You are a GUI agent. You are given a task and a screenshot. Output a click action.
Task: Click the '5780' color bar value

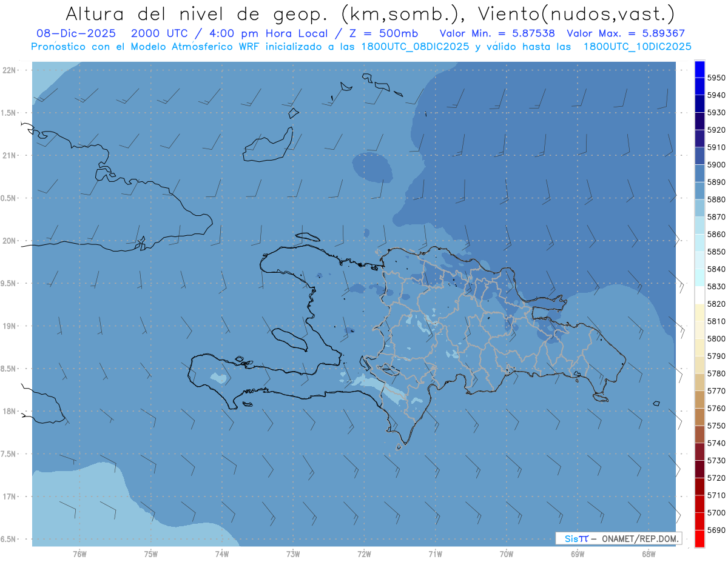pos(716,373)
